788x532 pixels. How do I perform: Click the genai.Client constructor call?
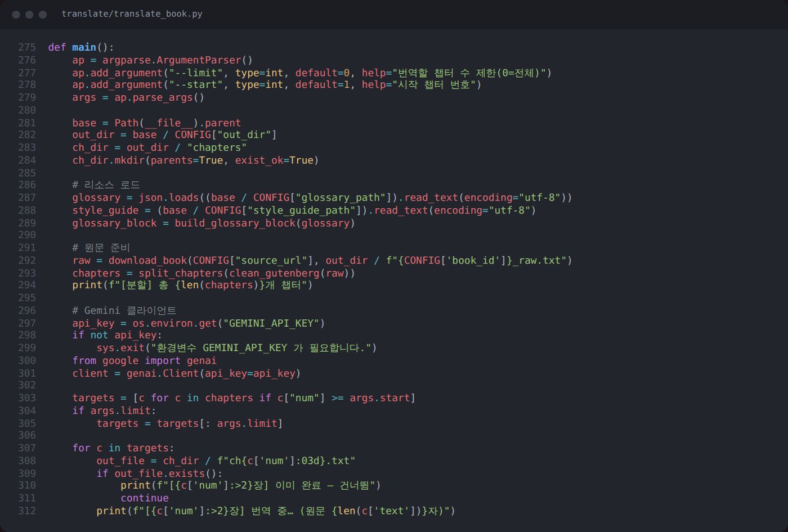[163, 373]
